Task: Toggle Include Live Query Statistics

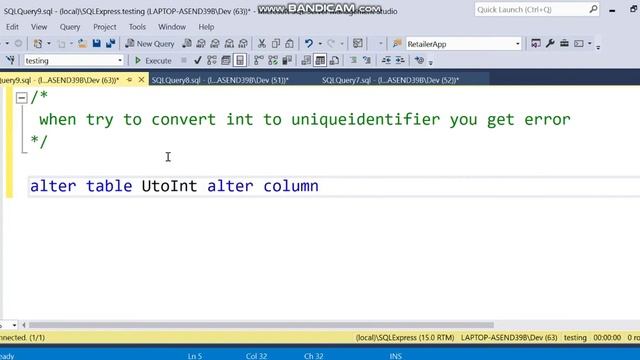Action: coord(273,60)
